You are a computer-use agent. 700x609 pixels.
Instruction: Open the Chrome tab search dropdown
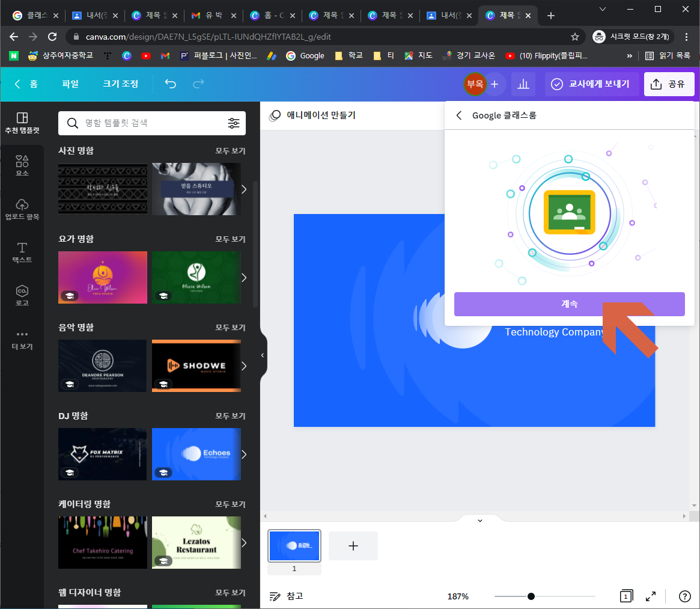tap(602, 9)
